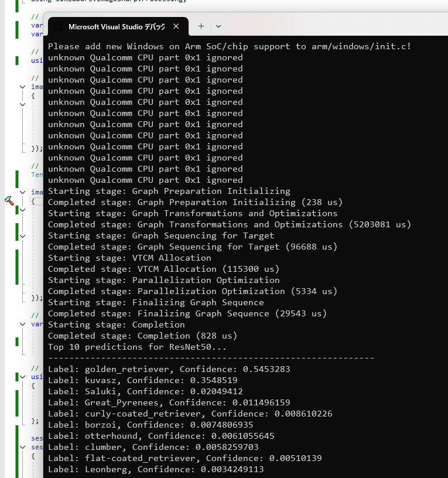The height and width of the screenshot is (478, 448).
Task: Click 'Completed stage: Finalizing Graph Sequence (29543 us)' line
Action: pos(187,313)
